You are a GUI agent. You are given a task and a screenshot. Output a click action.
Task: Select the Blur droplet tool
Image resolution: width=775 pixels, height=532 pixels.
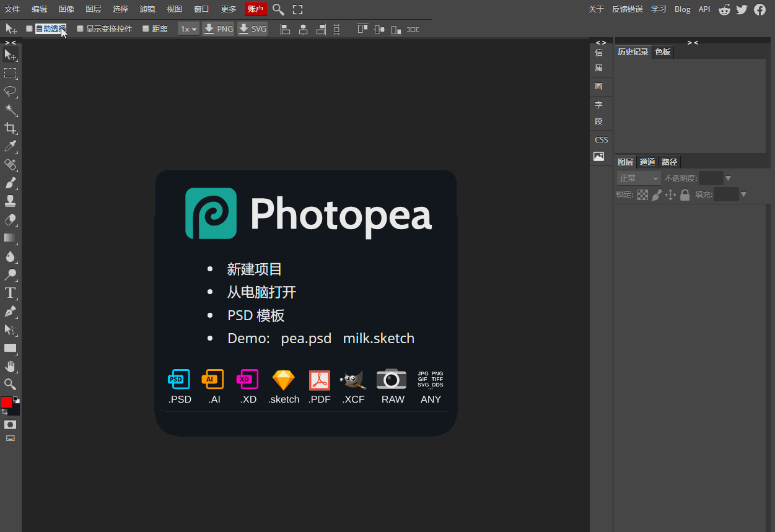[x=11, y=256]
